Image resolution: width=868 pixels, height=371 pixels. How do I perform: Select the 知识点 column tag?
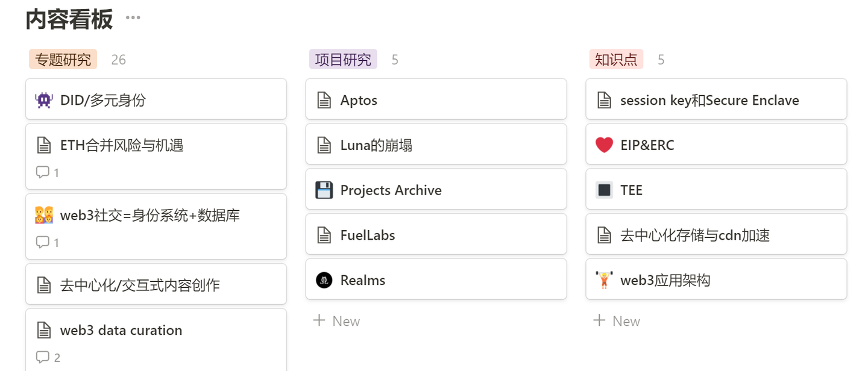point(616,60)
